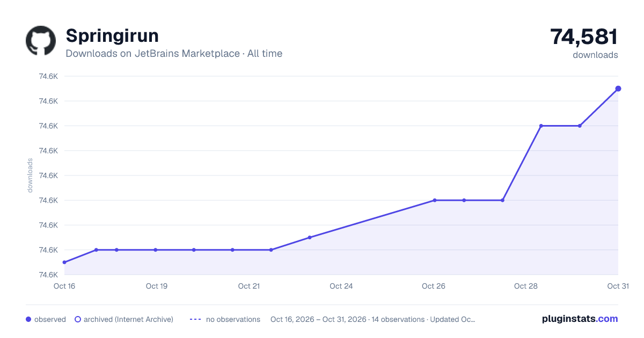Open the pluginstats.com link
Viewport: 644px width, 338px height.
click(x=580, y=319)
